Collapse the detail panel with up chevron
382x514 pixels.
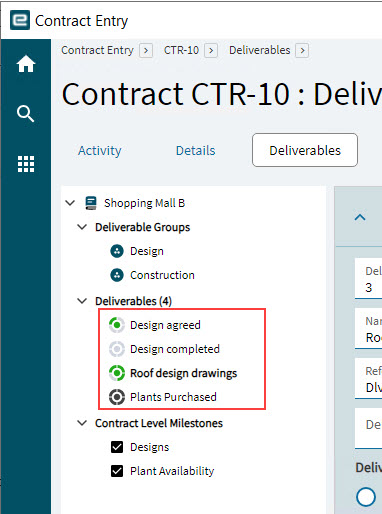tap(360, 218)
